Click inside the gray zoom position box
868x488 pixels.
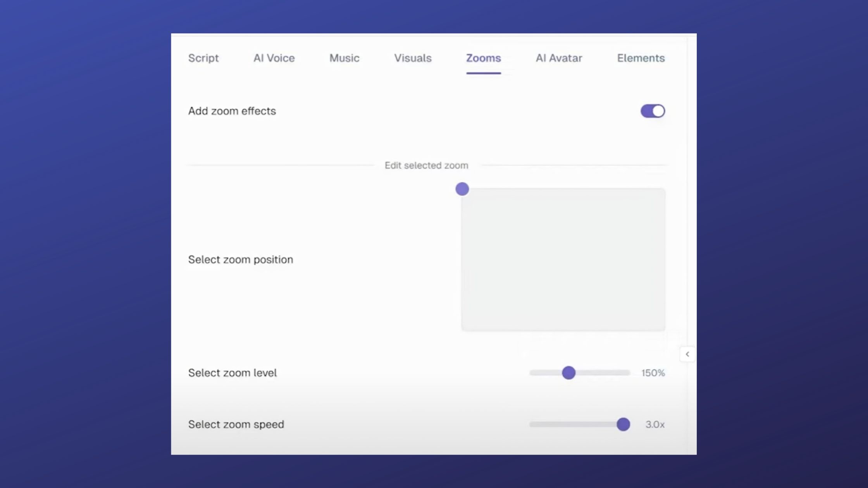tap(563, 259)
